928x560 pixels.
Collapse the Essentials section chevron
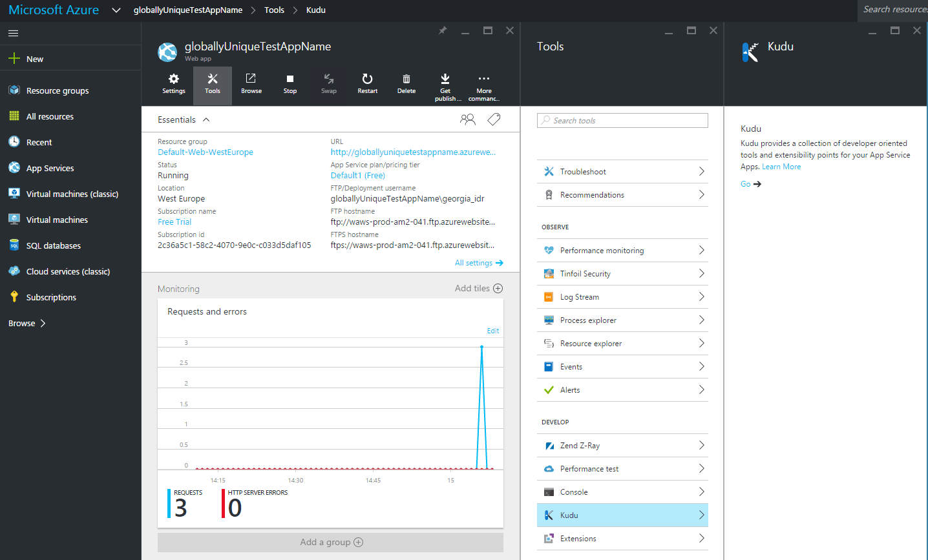(206, 119)
